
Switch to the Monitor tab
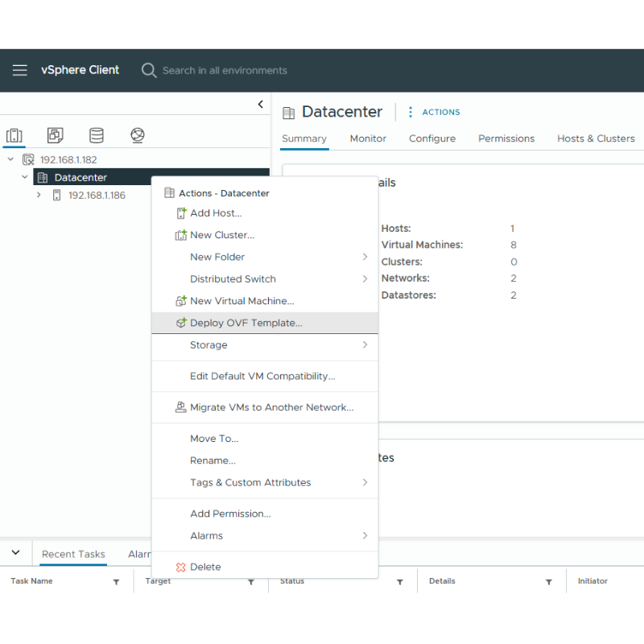coord(368,138)
